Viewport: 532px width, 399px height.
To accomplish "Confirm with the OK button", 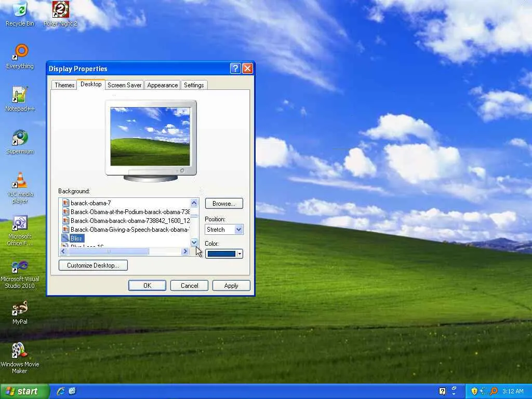I will [x=147, y=286].
